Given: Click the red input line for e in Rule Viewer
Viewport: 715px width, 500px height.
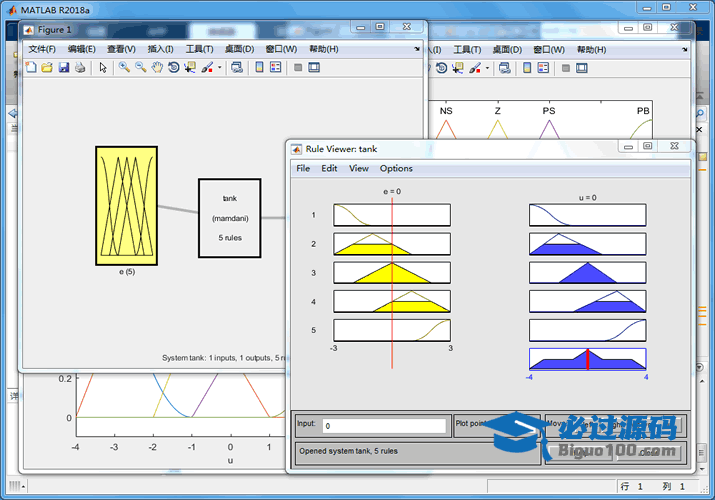Looking at the screenshot, I should (x=392, y=283).
